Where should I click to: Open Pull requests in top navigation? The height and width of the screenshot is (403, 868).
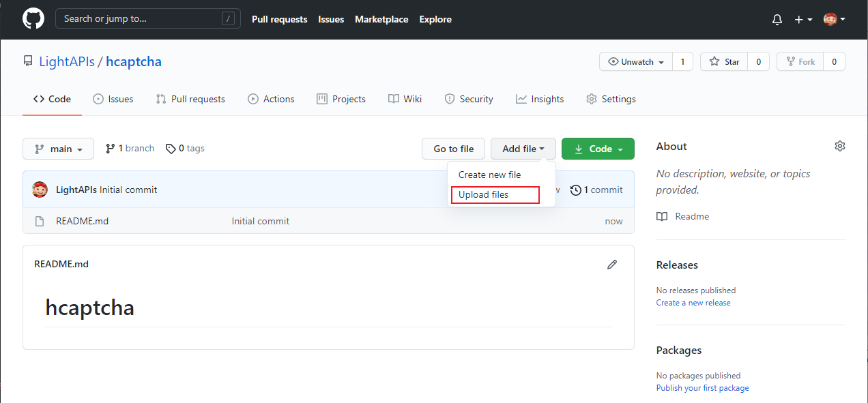280,20
